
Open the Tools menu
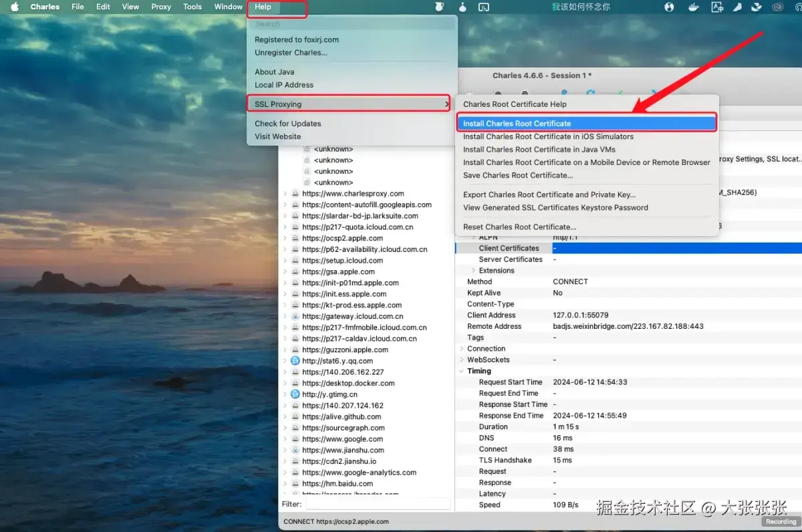tap(192, 7)
